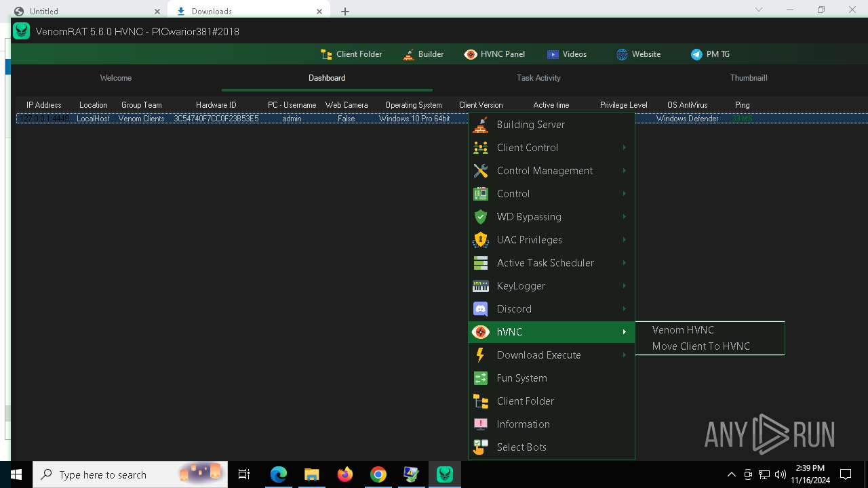
Task: Switch to the Thumbnail tab
Action: 749,78
